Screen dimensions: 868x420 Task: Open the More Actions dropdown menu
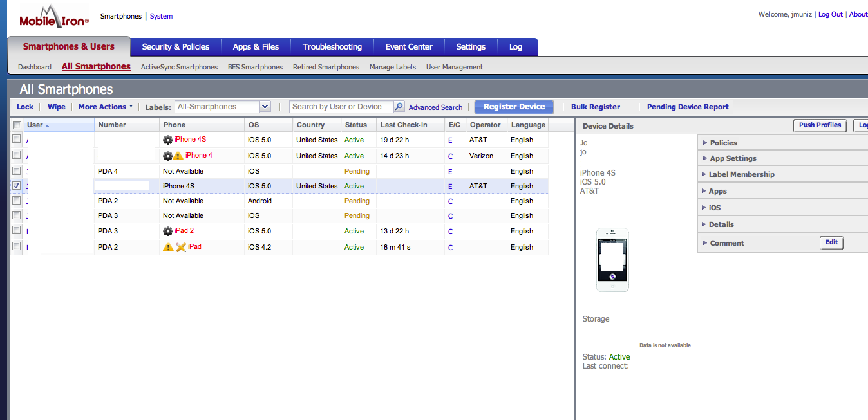(106, 107)
